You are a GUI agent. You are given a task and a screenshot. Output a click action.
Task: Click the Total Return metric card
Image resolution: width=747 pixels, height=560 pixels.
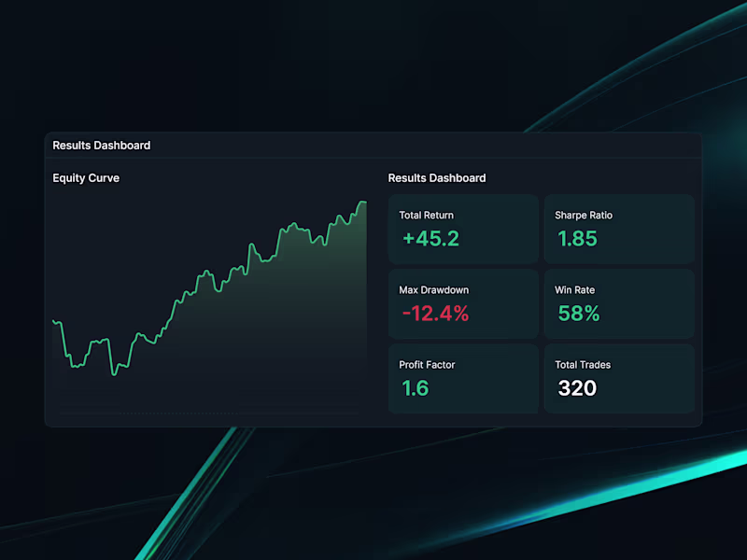point(463,229)
